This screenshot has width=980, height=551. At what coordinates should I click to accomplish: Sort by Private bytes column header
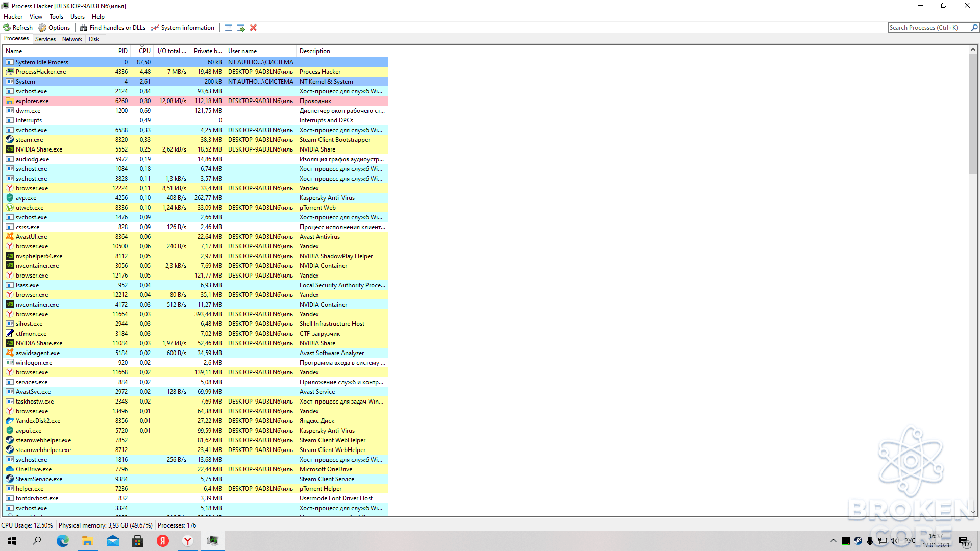click(x=207, y=51)
